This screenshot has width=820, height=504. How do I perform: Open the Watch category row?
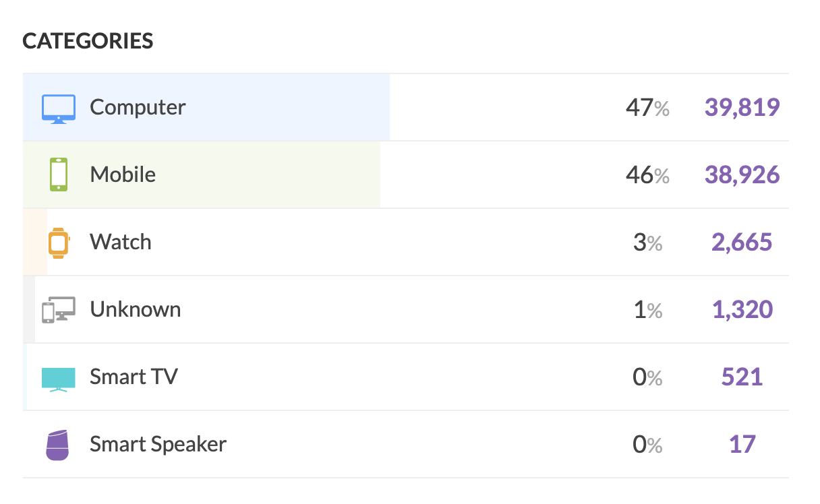pyautogui.click(x=406, y=242)
